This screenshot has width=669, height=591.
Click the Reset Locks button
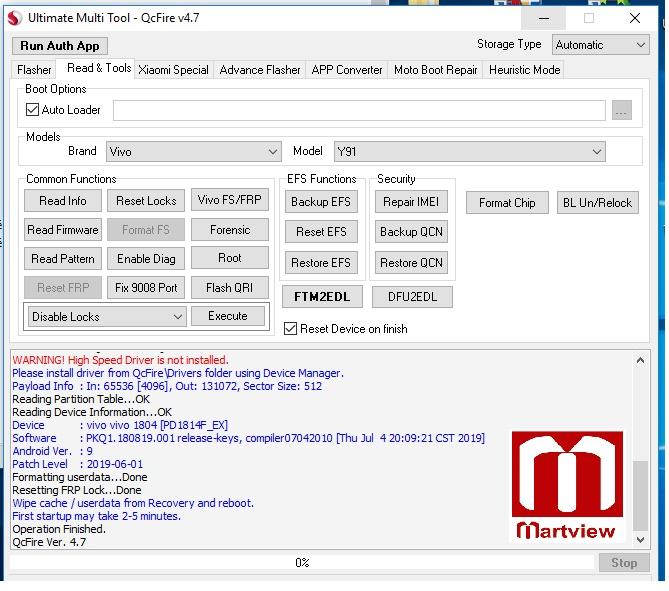pyautogui.click(x=146, y=201)
